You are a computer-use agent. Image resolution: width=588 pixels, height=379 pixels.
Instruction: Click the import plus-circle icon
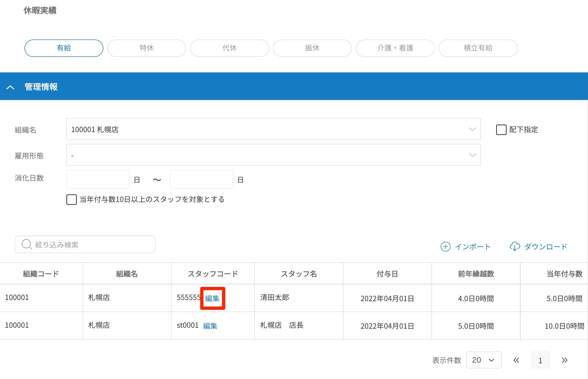(x=445, y=247)
